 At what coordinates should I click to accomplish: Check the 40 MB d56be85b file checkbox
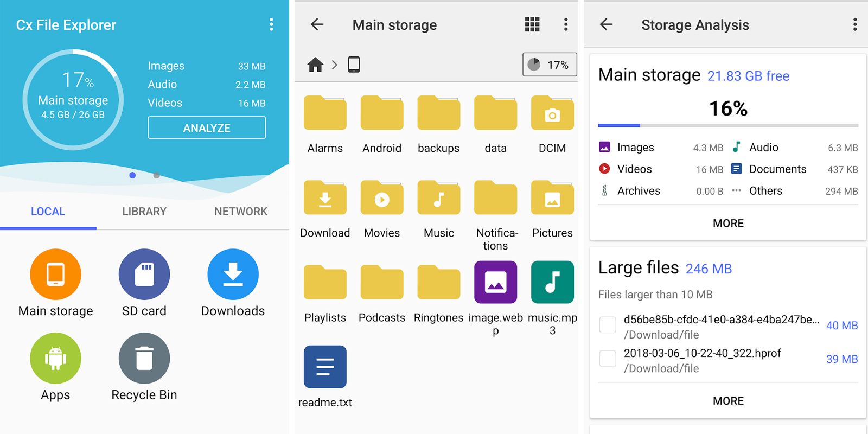pos(608,325)
